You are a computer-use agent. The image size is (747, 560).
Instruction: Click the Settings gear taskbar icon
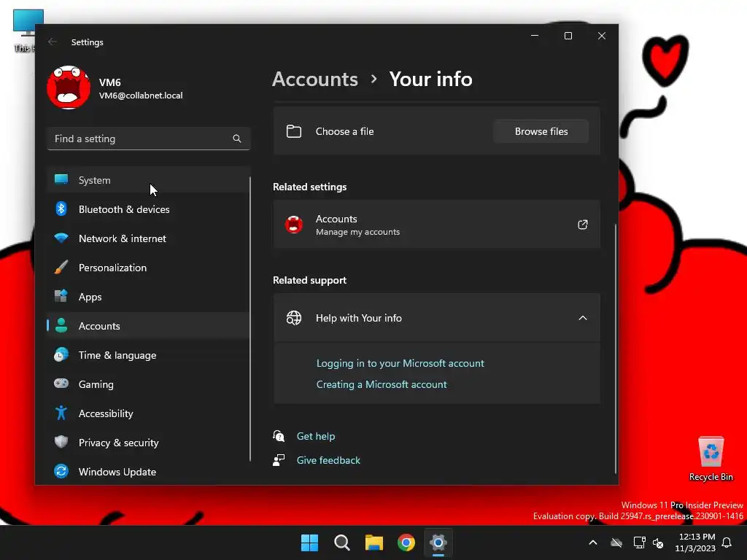pos(438,542)
